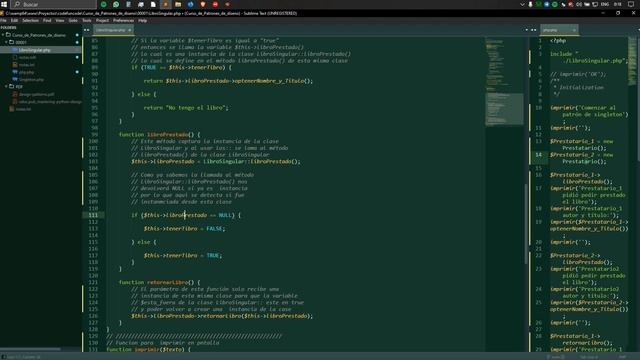Open the notification center icon
Viewport: 640px width, 360px height.
click(x=631, y=4)
